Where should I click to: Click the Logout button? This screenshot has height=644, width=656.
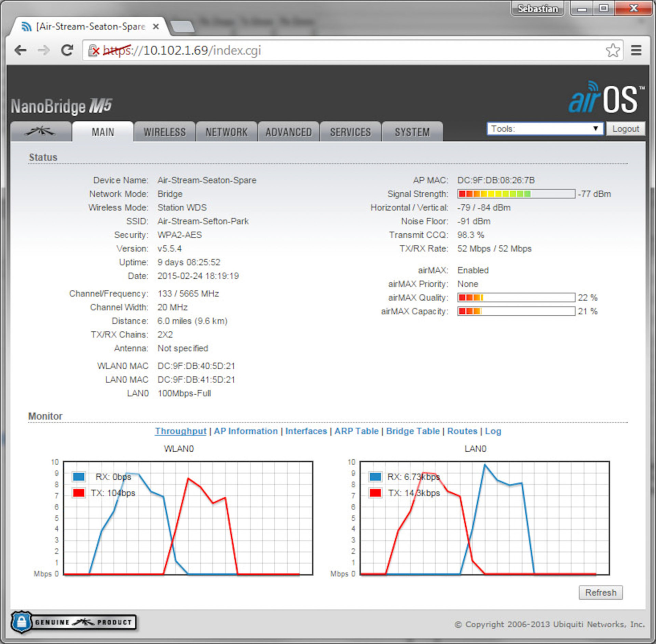click(626, 129)
